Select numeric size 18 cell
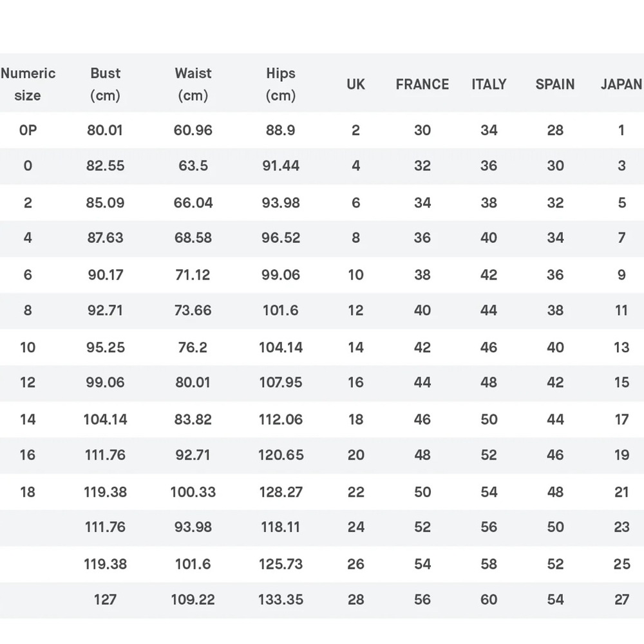The height and width of the screenshot is (644, 644). (28, 492)
